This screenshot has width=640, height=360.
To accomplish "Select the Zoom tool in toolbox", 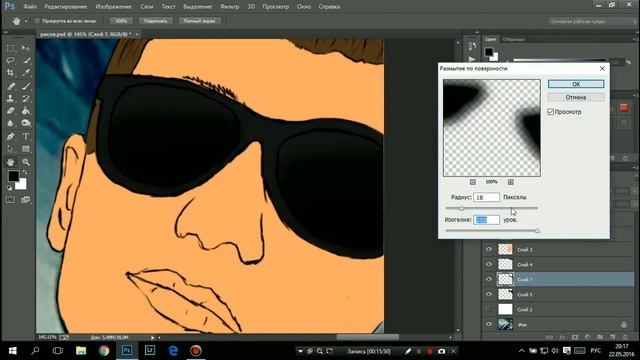I will [26, 162].
